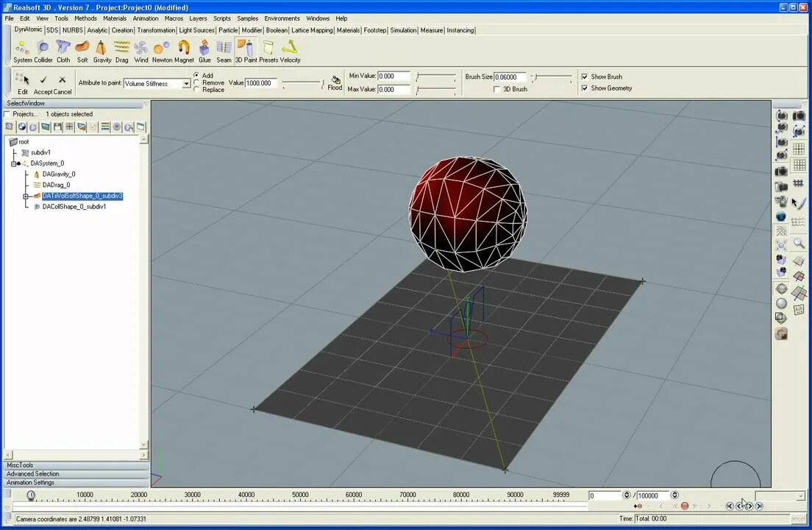Open the File menu
The height and width of the screenshot is (530, 812).
click(10, 18)
